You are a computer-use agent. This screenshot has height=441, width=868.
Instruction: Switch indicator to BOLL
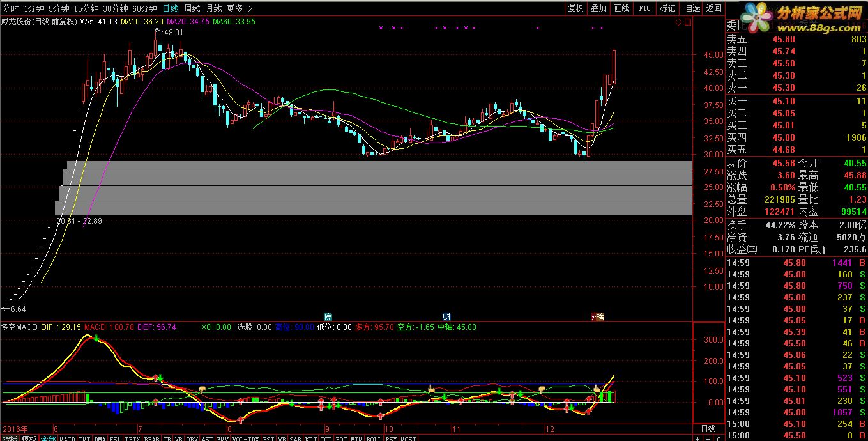pos(374,437)
